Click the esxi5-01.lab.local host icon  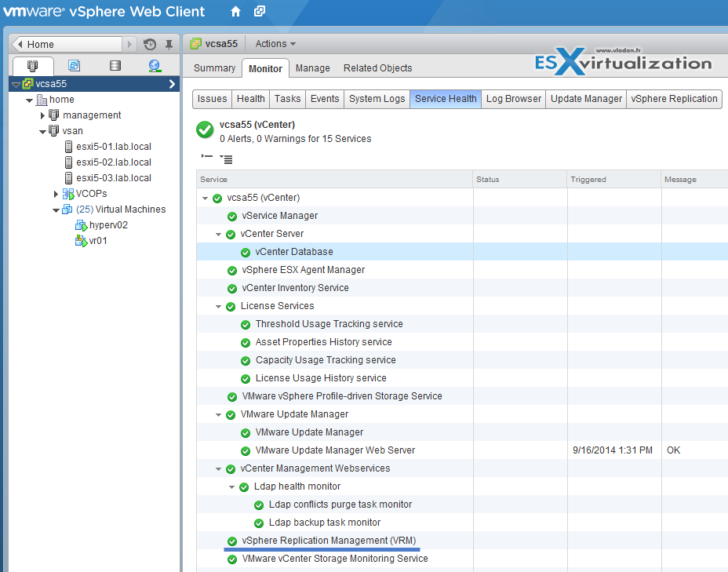pos(69,147)
